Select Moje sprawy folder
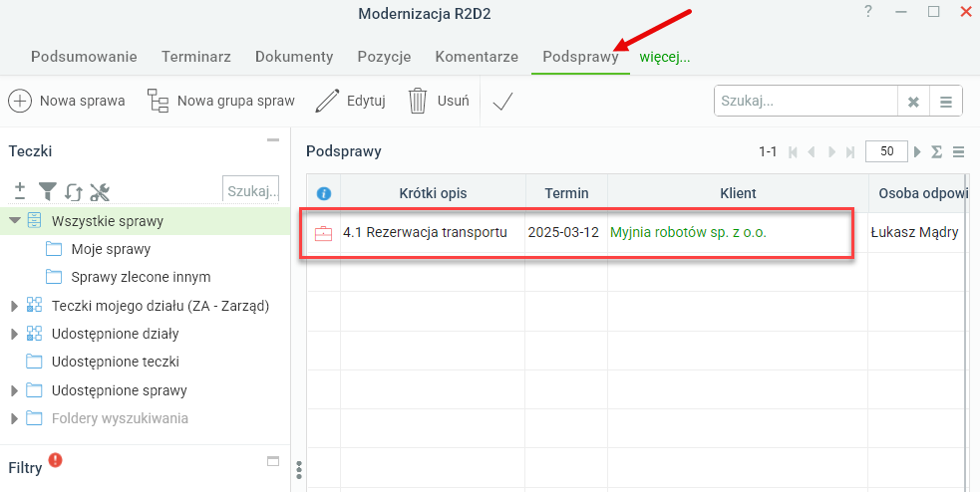980x492 pixels. [111, 249]
